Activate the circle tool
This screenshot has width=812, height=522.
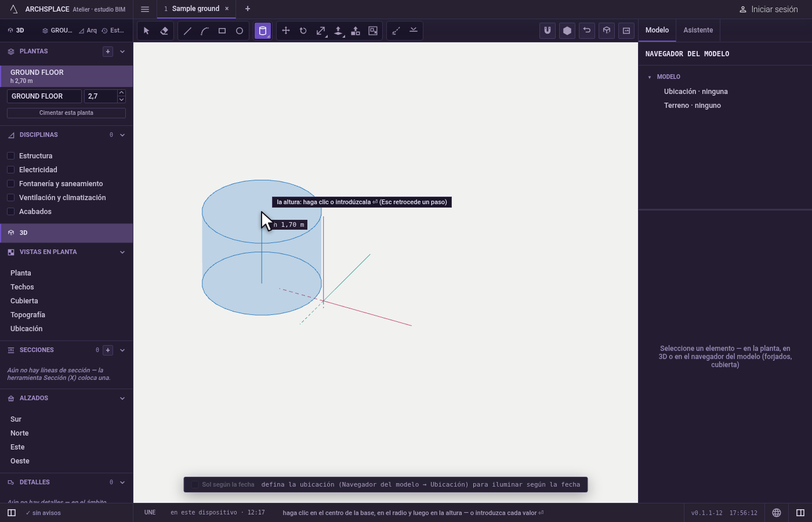(x=240, y=31)
